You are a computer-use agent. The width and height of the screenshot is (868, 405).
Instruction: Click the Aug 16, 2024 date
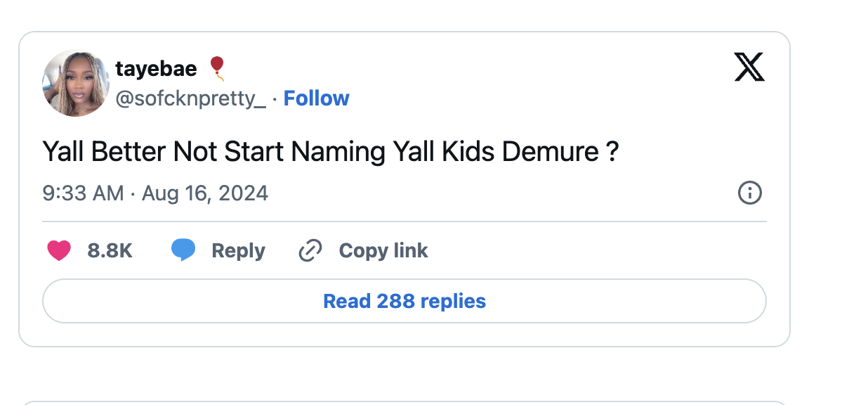click(x=205, y=193)
